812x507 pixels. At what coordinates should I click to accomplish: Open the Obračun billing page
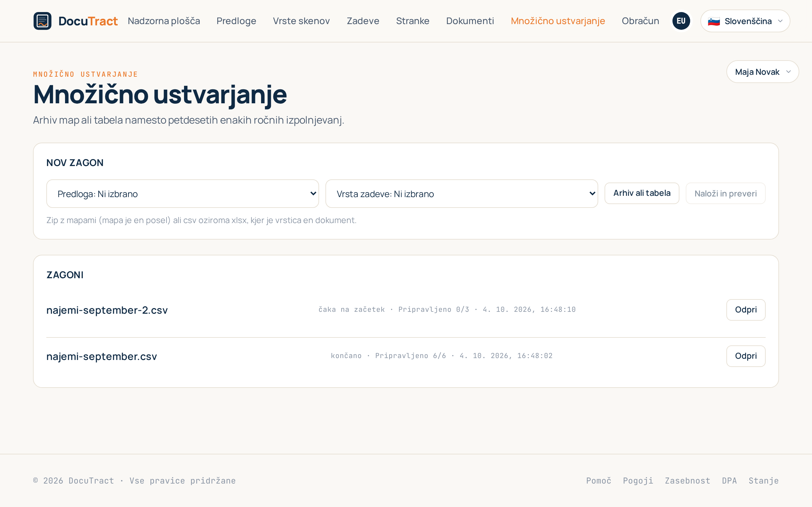click(640, 21)
